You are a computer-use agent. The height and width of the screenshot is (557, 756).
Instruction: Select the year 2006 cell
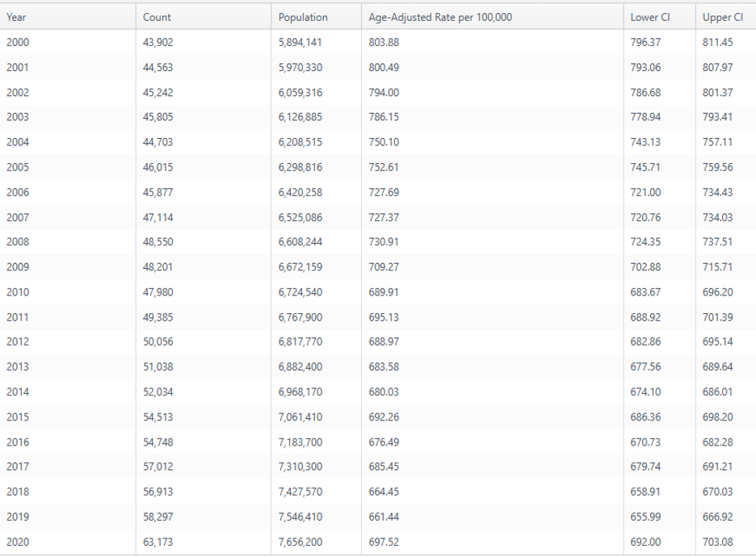[18, 192]
